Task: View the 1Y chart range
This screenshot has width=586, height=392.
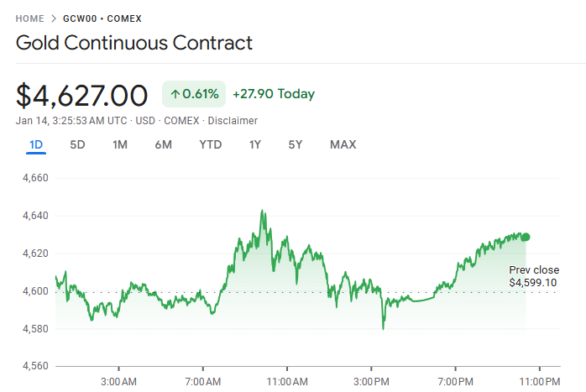Action: [255, 144]
